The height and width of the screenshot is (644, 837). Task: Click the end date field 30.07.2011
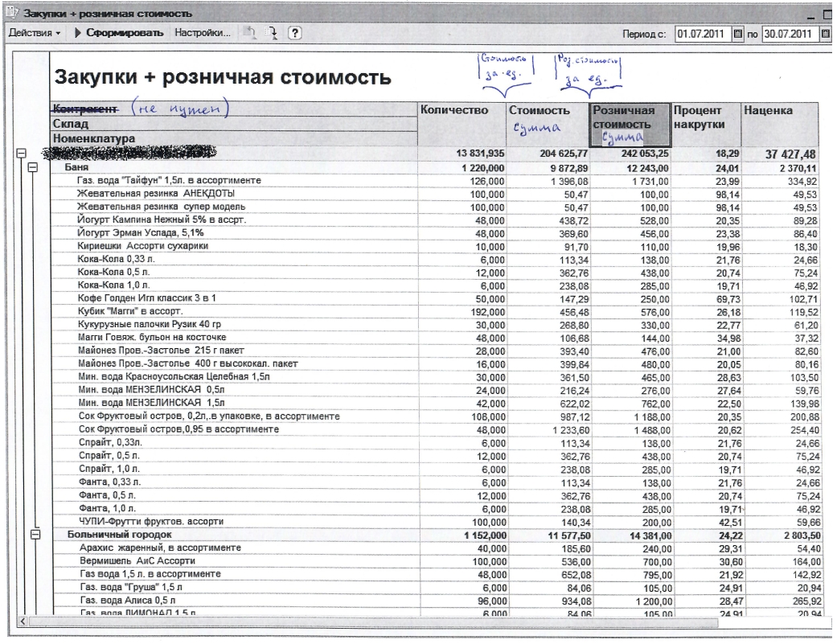click(x=790, y=35)
